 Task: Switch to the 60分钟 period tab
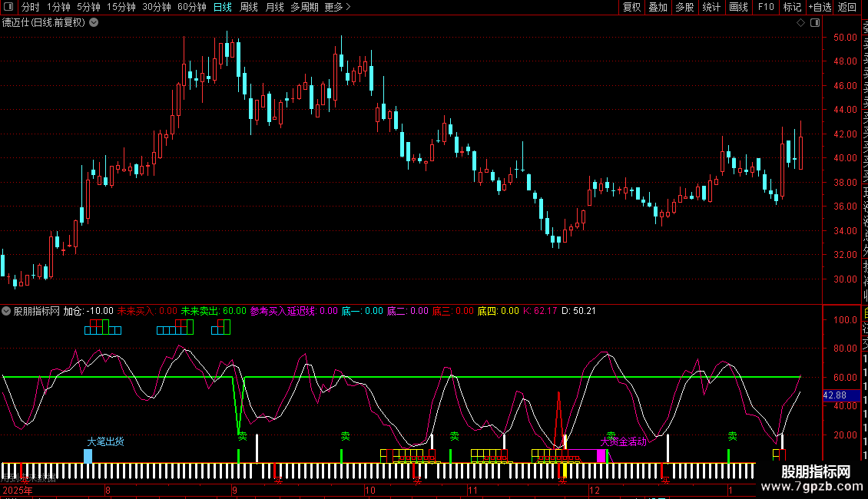(191, 7)
